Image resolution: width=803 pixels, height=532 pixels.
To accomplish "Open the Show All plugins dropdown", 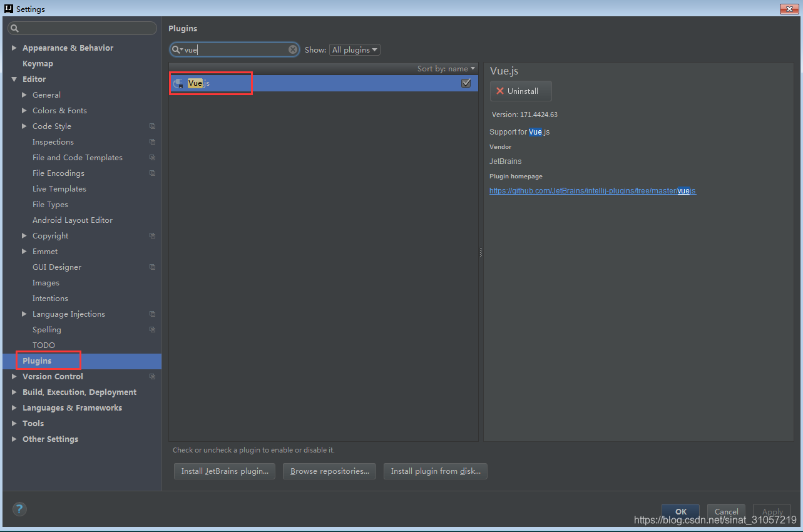I will 354,49.
